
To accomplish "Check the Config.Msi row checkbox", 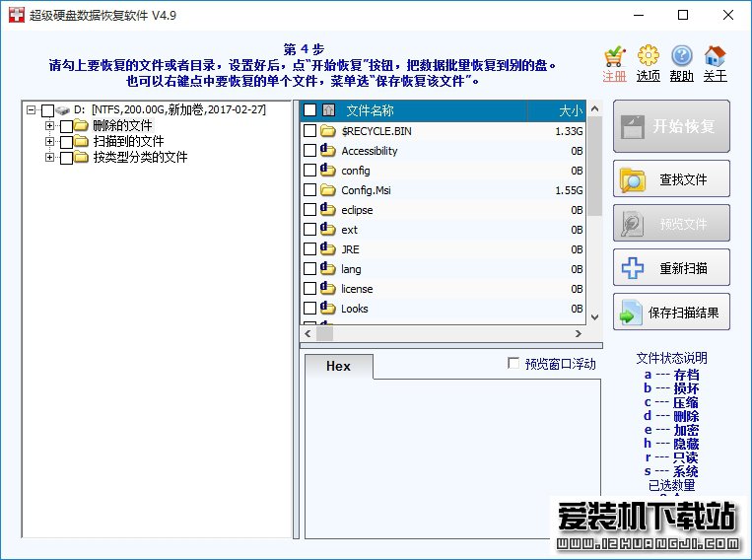I will point(309,190).
